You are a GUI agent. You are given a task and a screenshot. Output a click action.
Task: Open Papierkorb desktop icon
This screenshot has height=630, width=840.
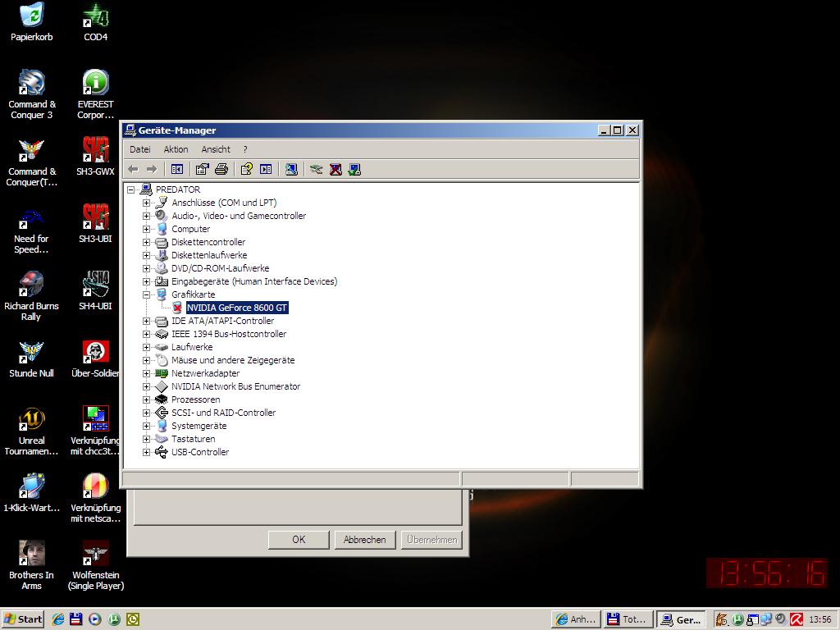pyautogui.click(x=32, y=22)
